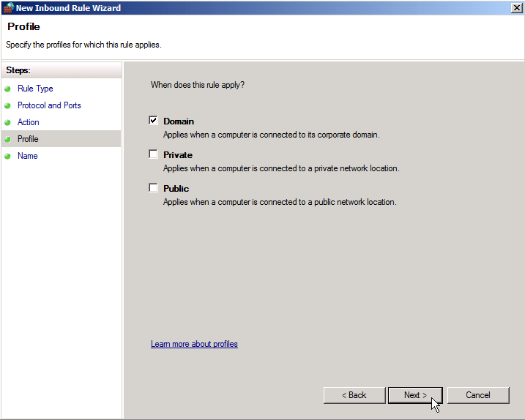Screen dimensions: 525x420
Task: Close the wizard with the X button
Action: pos(517,8)
